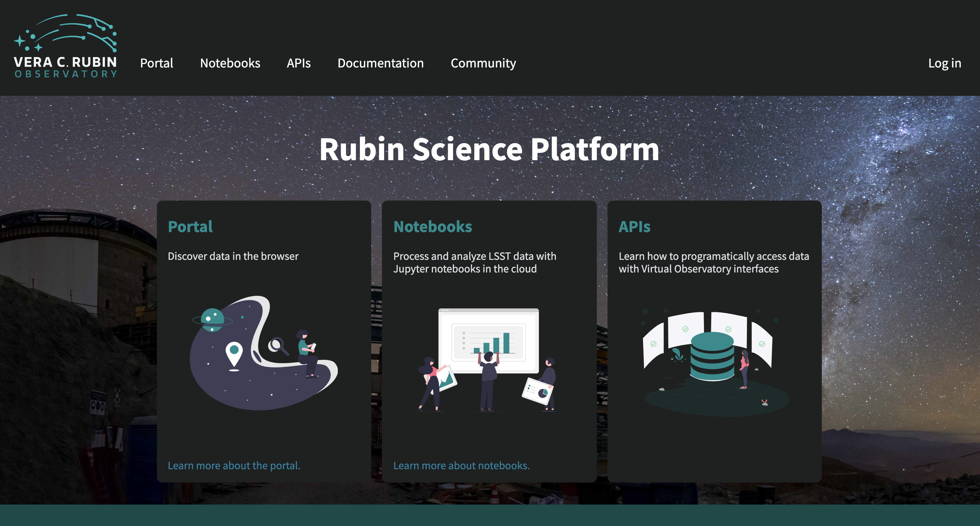Viewport: 980px width, 526px height.
Task: Select APIs in the navigation bar
Action: [299, 64]
